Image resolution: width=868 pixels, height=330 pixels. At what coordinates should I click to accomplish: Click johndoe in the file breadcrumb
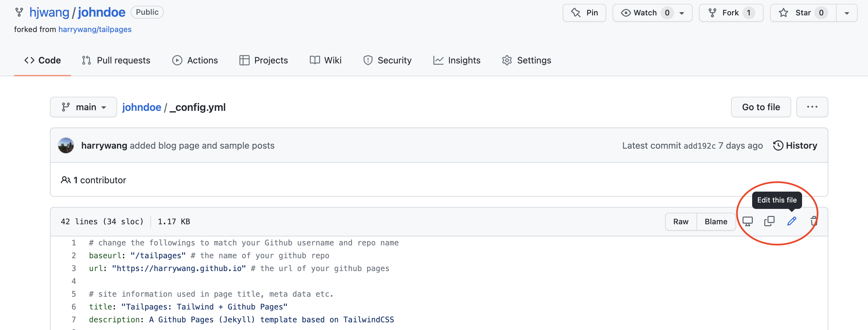141,107
